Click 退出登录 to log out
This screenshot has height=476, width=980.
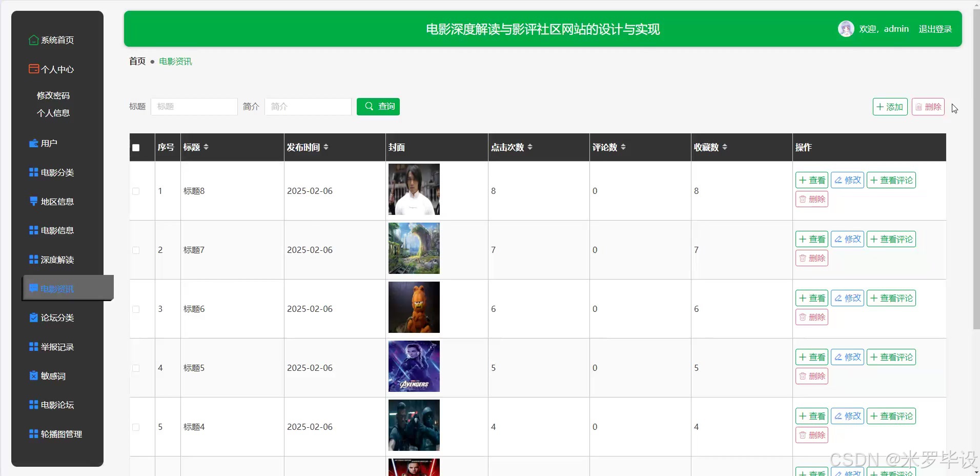[935, 29]
